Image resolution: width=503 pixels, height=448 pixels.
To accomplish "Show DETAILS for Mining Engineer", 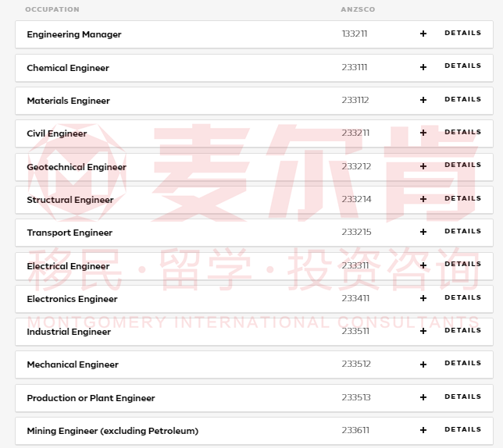I will [462, 429].
